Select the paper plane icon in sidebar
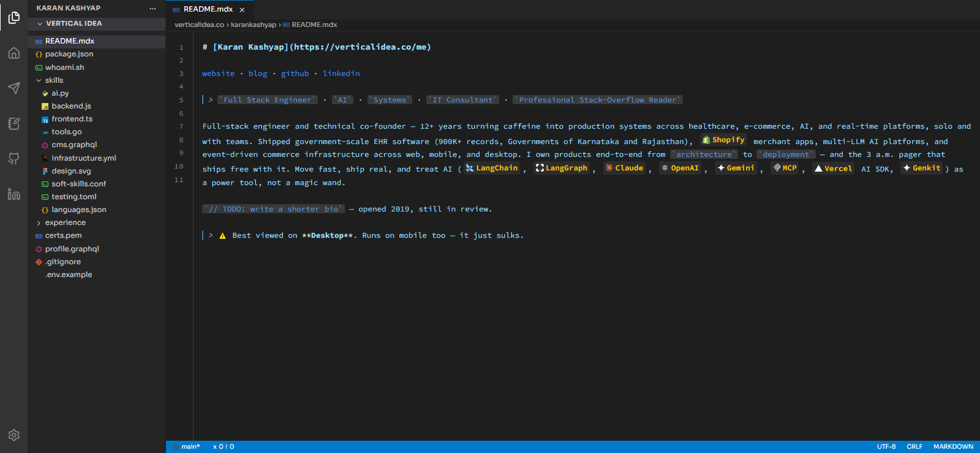The image size is (980, 453). pos(13,88)
